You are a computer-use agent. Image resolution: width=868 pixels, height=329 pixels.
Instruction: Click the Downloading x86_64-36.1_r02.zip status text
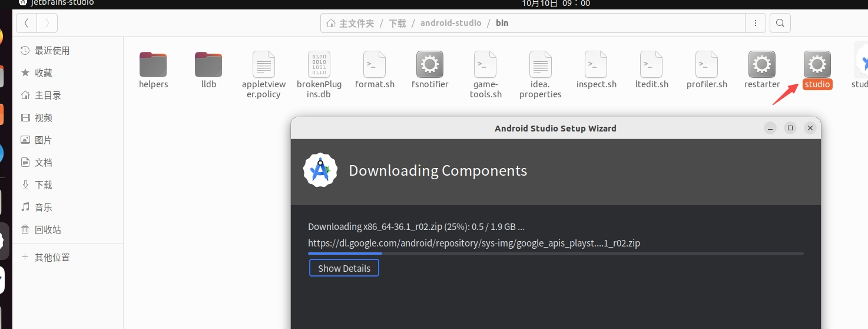pyautogui.click(x=416, y=226)
